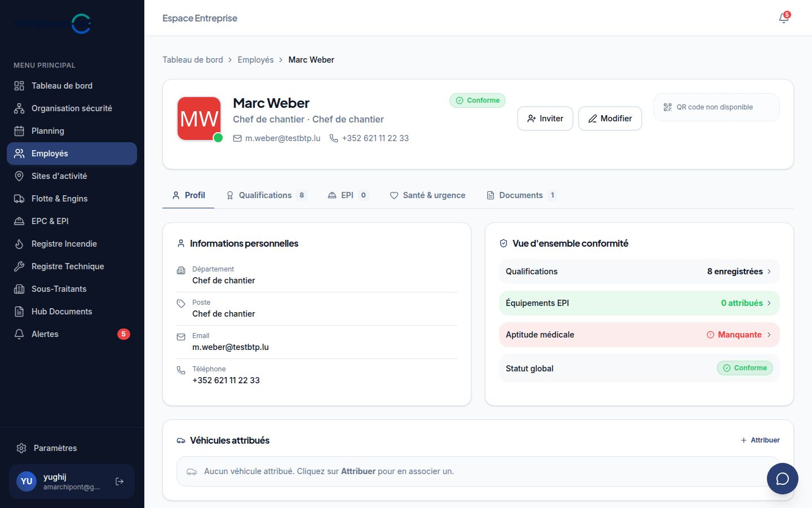This screenshot has height=508, width=812.
Task: Click Employés breadcrumb link
Action: (255, 60)
